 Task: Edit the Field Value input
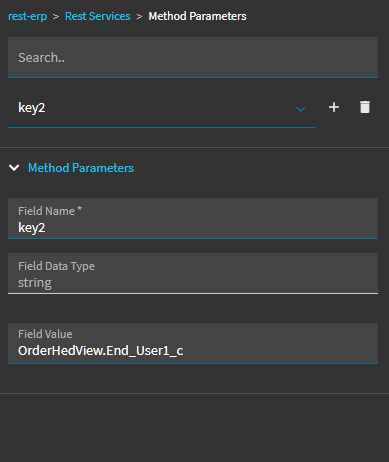[193, 343]
